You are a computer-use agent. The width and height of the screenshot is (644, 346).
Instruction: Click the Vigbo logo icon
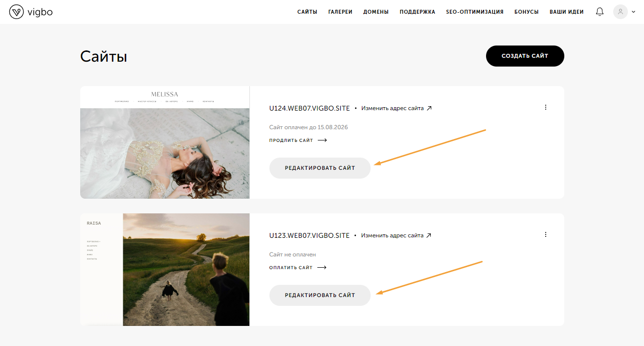(x=16, y=12)
